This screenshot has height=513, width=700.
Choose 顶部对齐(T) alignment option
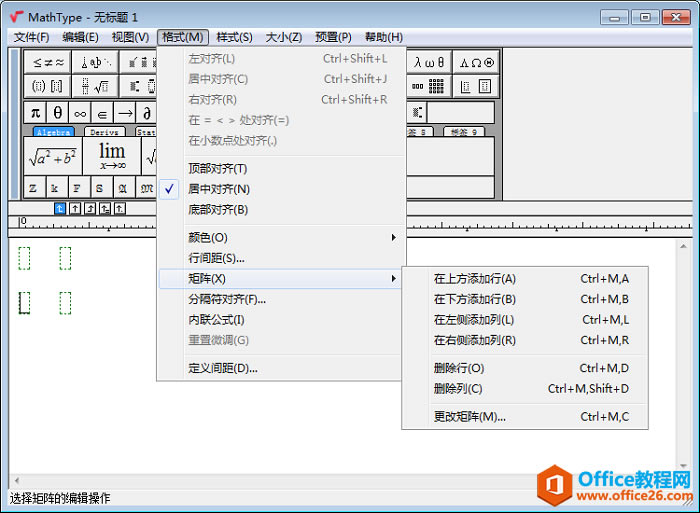(217, 168)
